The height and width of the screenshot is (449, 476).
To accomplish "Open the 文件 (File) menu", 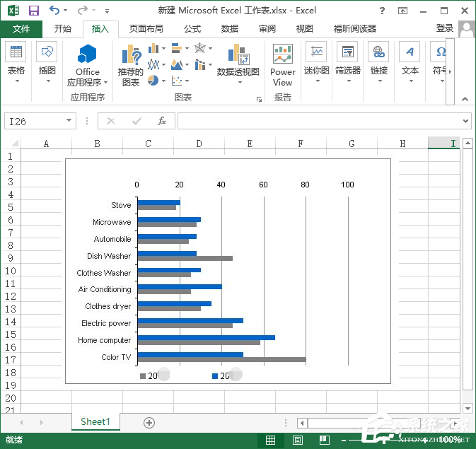I will pos(21,29).
